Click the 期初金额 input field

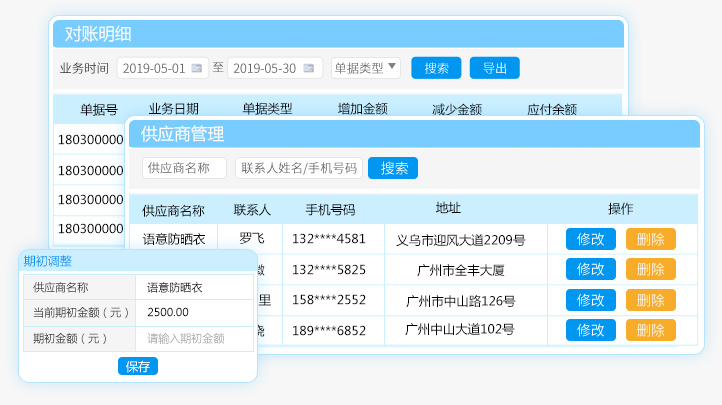click(x=195, y=339)
